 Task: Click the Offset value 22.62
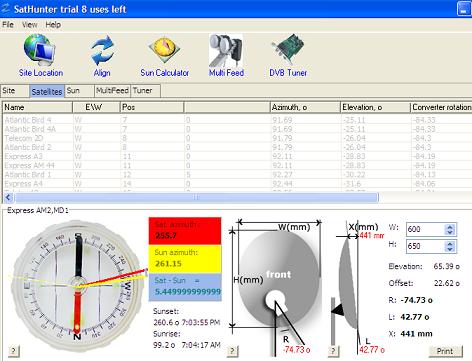447,283
